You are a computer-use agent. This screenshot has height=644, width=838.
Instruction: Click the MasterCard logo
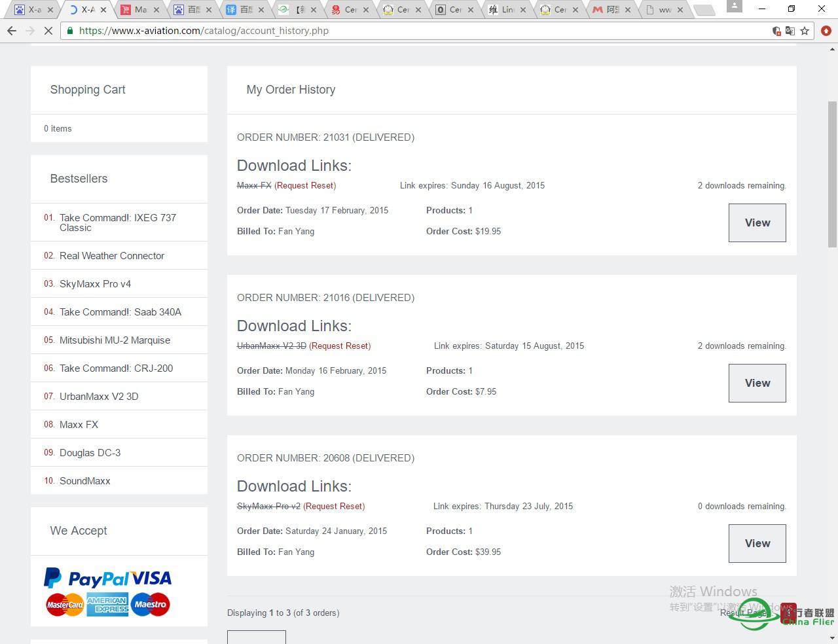(x=65, y=605)
